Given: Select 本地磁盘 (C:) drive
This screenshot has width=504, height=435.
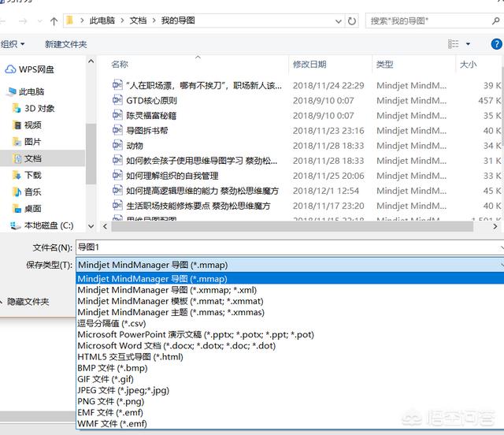Looking at the screenshot, I should pyautogui.click(x=47, y=225).
